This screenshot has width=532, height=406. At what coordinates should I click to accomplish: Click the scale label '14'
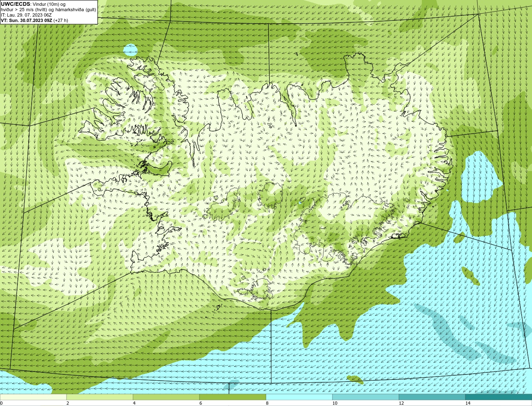468,403
